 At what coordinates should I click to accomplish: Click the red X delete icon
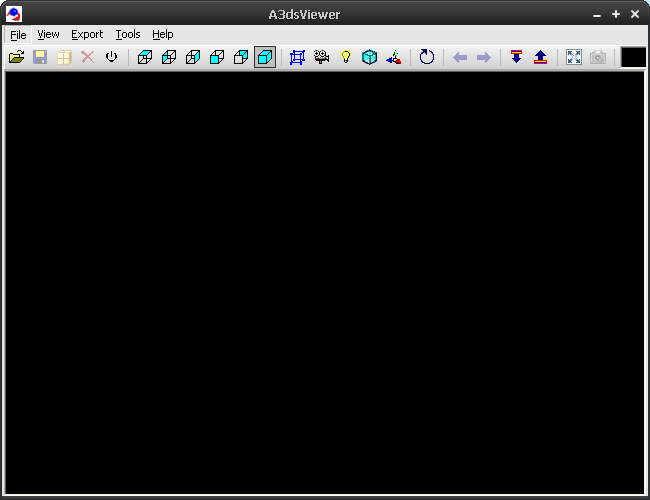point(87,57)
